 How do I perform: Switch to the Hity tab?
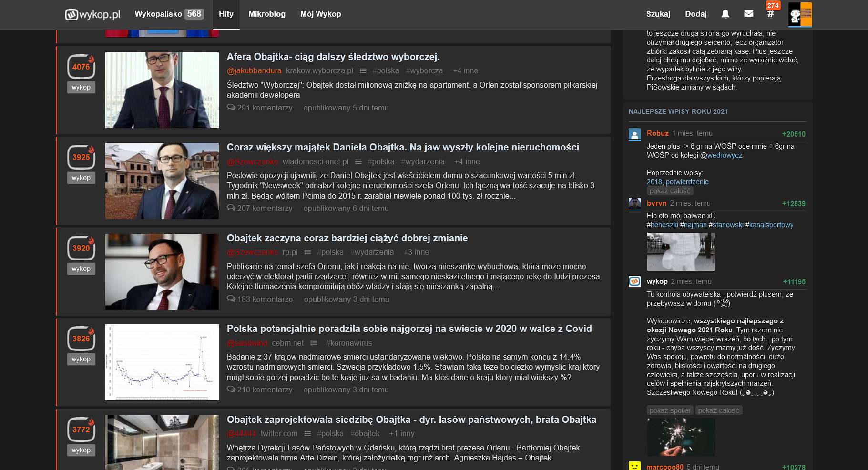[x=226, y=14]
